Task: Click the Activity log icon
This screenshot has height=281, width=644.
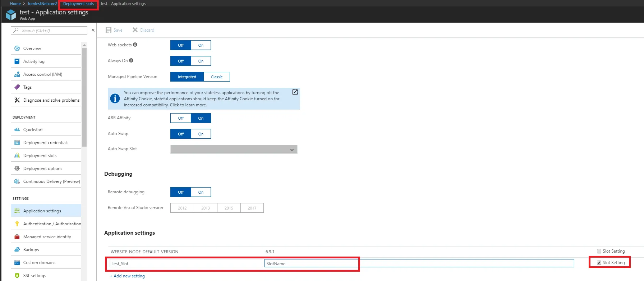Action: tap(17, 61)
